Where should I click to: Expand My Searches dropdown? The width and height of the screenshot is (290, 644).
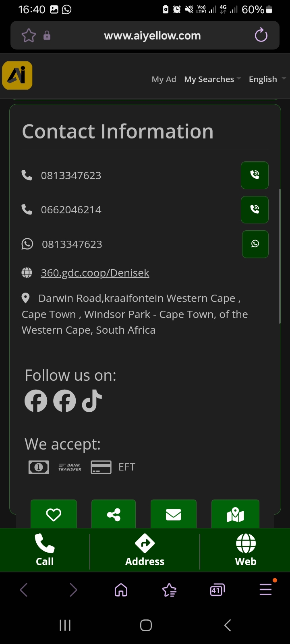(x=212, y=79)
